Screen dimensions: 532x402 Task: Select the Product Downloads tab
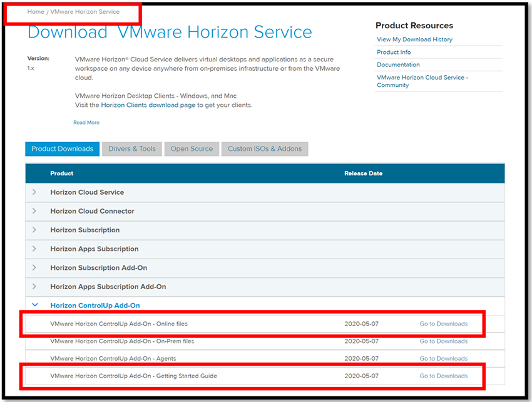(x=63, y=149)
